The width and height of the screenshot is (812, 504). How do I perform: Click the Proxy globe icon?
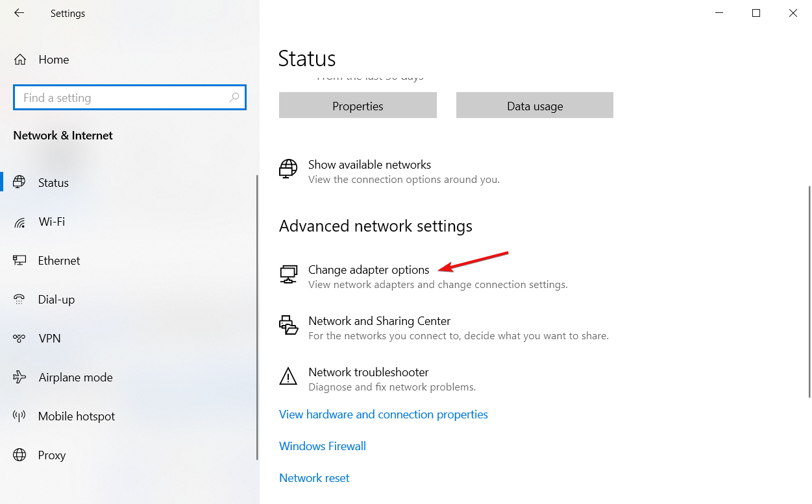click(19, 455)
